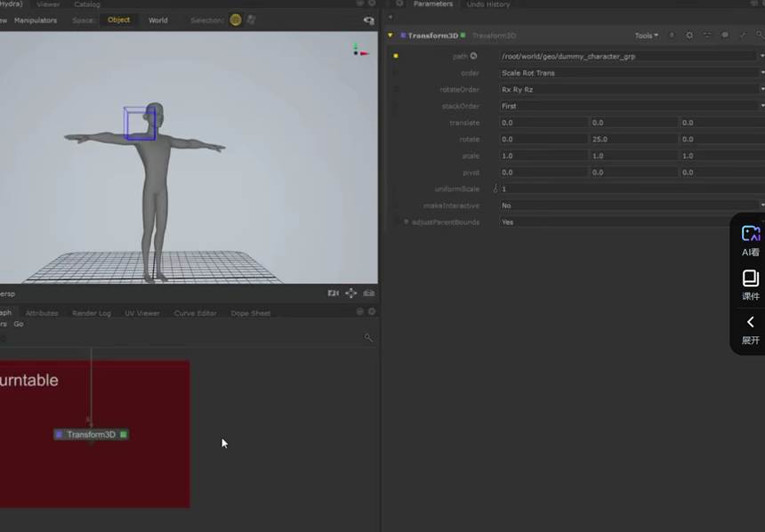
Task: Open the courseware book icon in sidebar
Action: coord(751,278)
